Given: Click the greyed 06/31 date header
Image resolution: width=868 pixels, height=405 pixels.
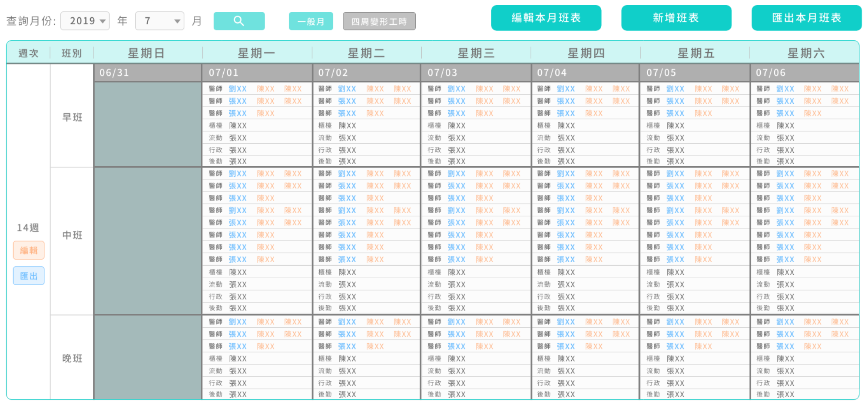Looking at the screenshot, I should click(x=114, y=72).
